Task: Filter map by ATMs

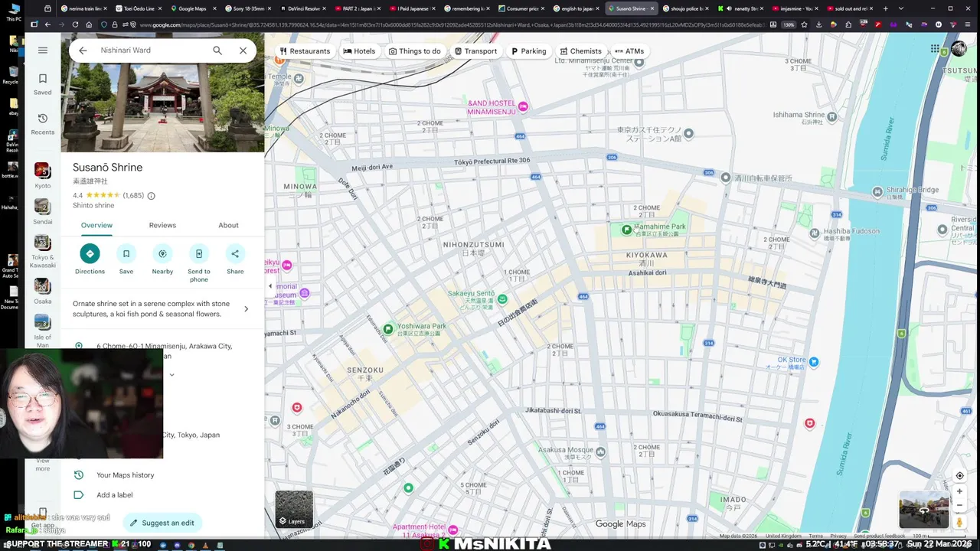Action: 629,51
